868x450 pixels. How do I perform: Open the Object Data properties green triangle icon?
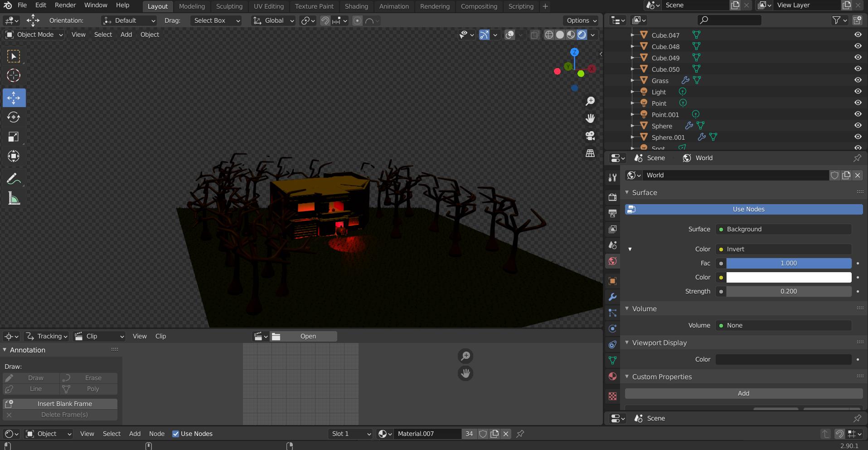pyautogui.click(x=612, y=360)
